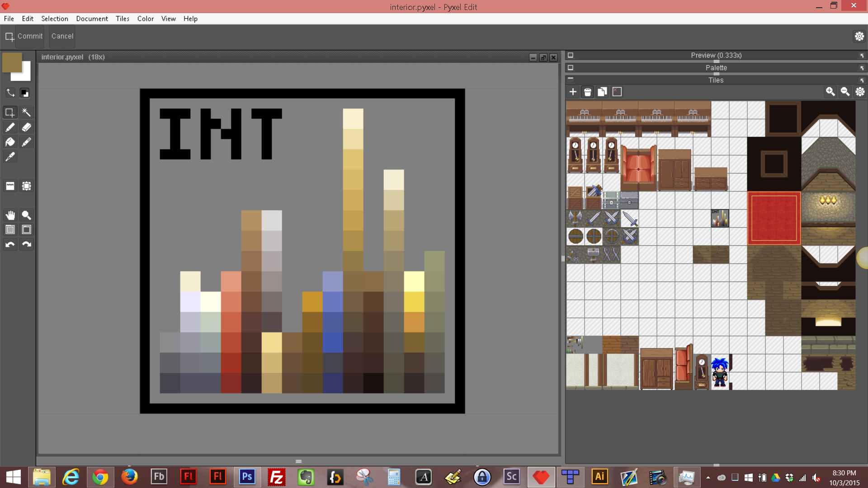Activate the Eyedropper color picker tool
This screenshot has width=868, height=488.
click(x=10, y=157)
